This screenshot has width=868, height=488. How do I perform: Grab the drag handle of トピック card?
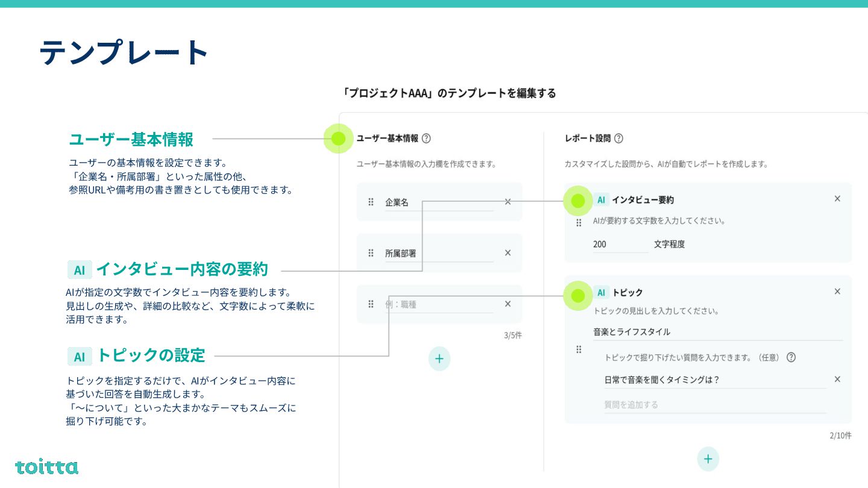click(579, 349)
